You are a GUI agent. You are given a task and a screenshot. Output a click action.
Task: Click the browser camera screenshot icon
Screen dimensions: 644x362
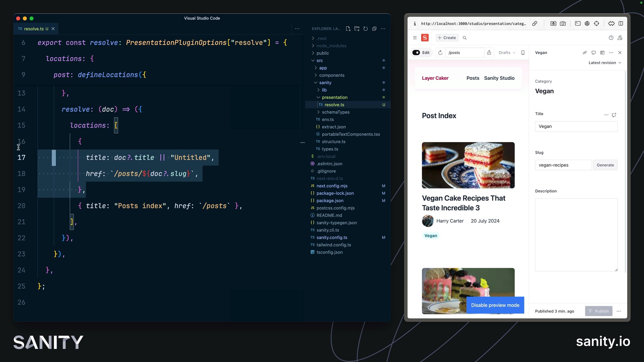[563, 24]
